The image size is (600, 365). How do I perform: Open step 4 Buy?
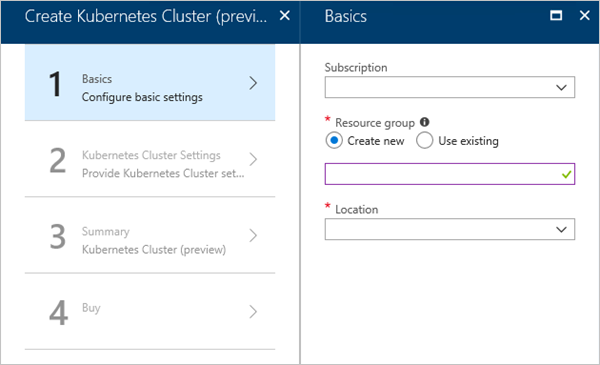[150, 311]
